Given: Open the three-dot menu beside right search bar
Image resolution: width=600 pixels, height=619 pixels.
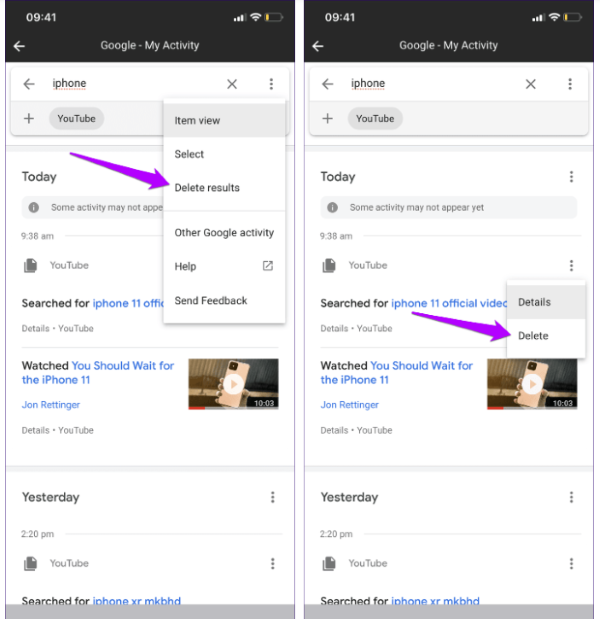Looking at the screenshot, I should pyautogui.click(x=570, y=84).
